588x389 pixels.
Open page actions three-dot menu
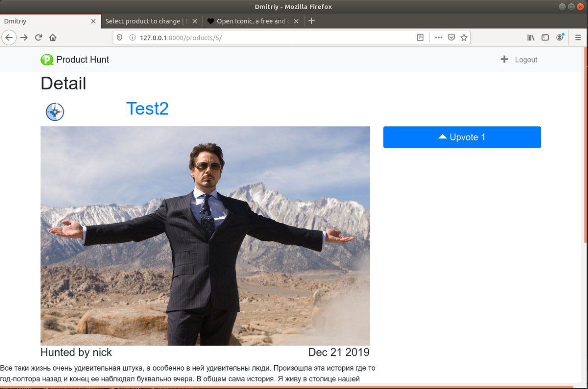click(438, 38)
